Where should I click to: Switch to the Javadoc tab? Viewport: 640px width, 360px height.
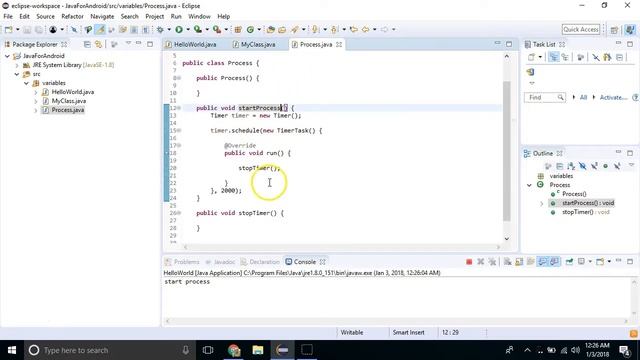pyautogui.click(x=220, y=262)
